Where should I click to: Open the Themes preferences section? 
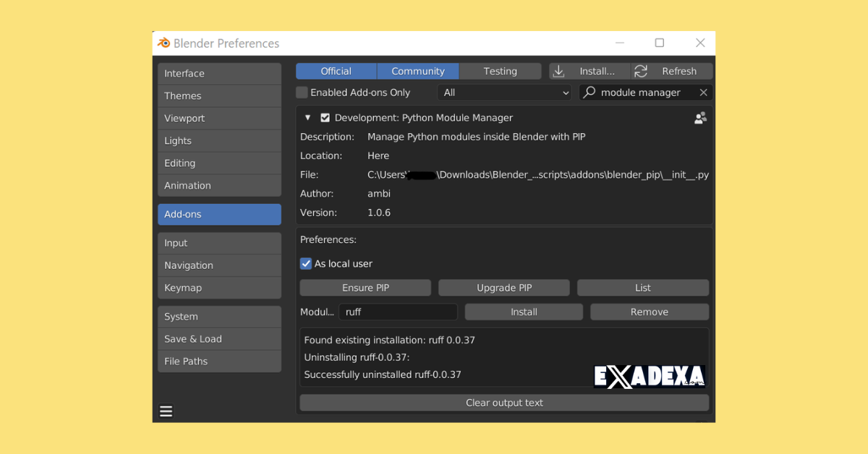coord(219,95)
